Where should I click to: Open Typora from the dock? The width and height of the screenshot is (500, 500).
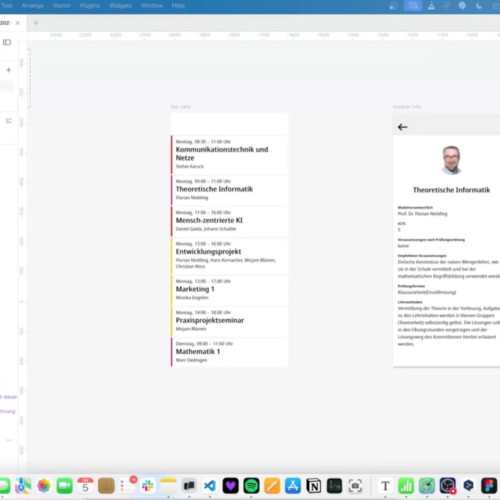(385, 486)
